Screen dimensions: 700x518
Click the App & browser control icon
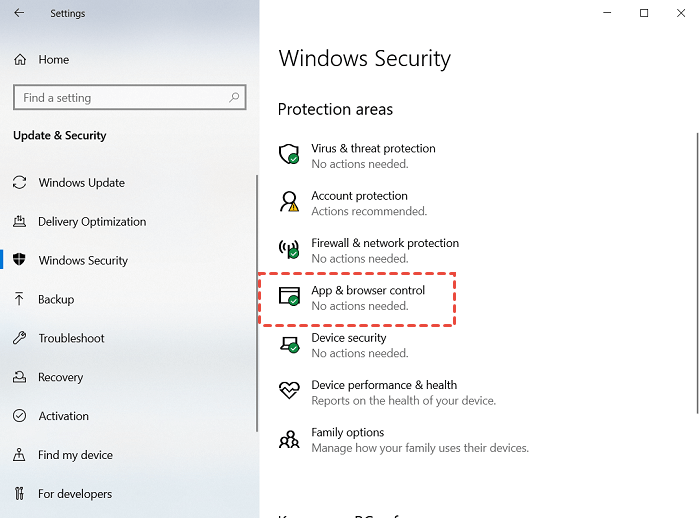289,297
